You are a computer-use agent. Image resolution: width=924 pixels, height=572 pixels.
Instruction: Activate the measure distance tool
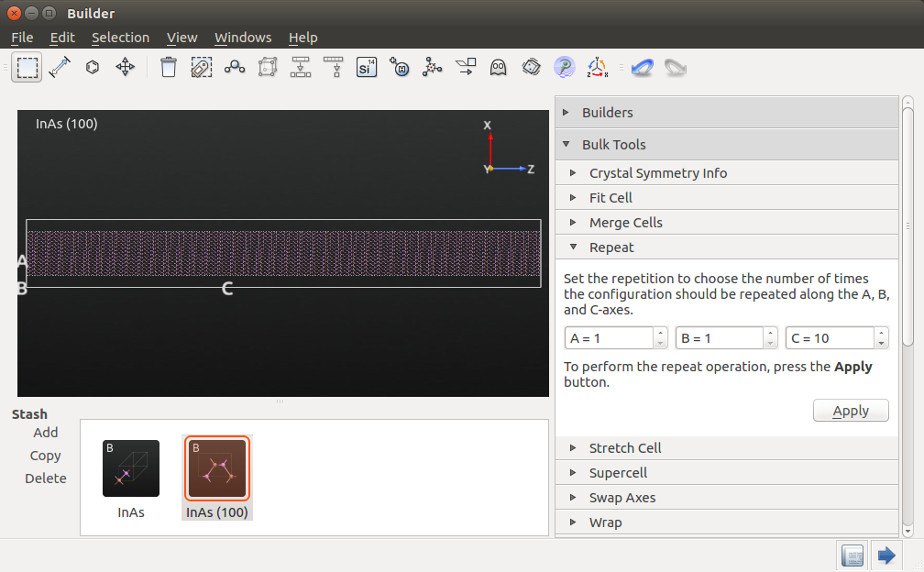pos(60,67)
